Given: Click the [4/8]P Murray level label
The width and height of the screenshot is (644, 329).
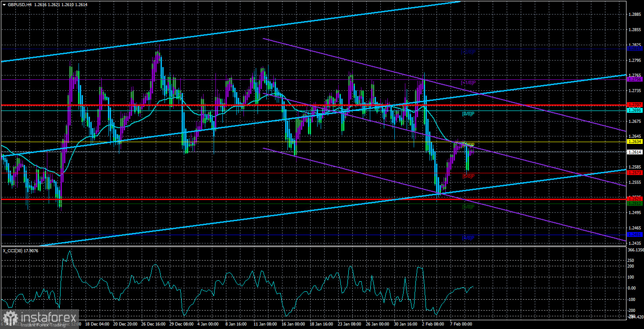Looking at the screenshot, I should (x=468, y=238).
